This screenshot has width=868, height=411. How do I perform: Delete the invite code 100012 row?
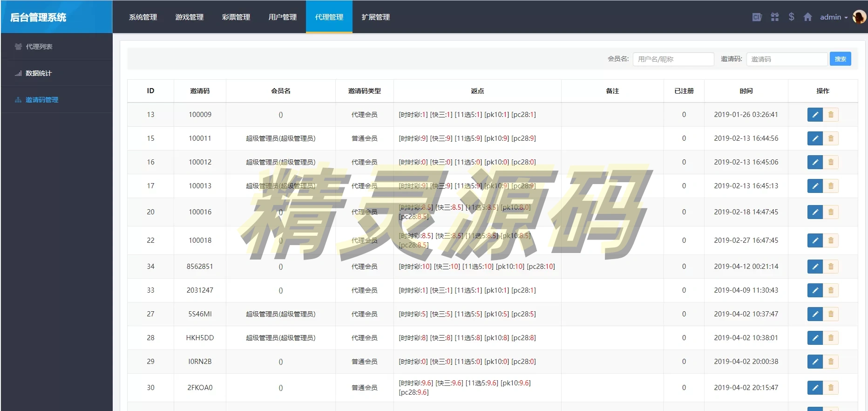point(831,162)
